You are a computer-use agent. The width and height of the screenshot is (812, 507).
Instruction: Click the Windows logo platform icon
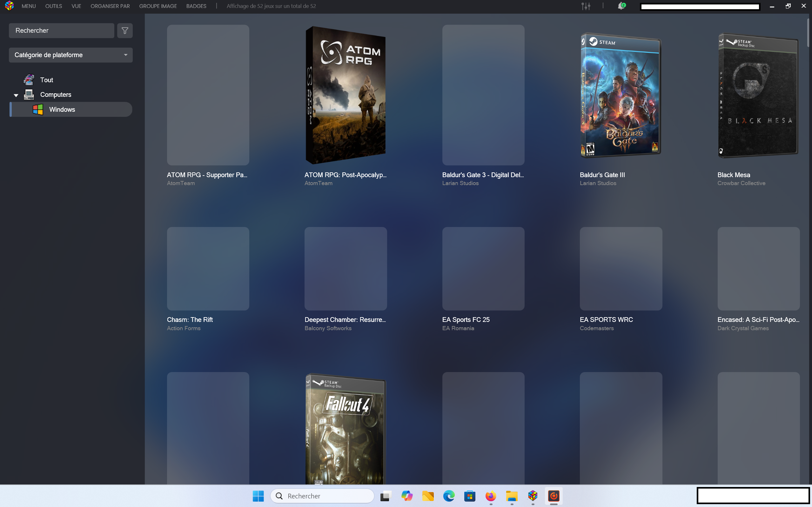[x=38, y=109]
